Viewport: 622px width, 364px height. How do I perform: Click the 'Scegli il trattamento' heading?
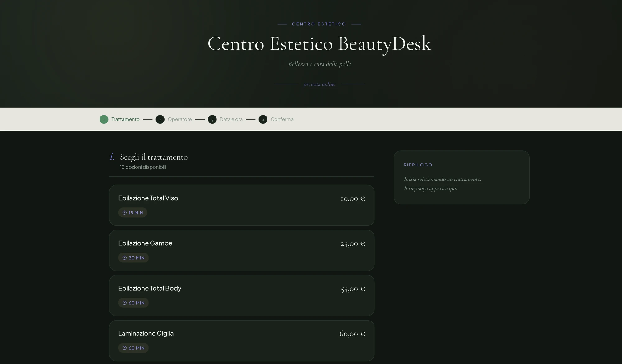pos(154,157)
